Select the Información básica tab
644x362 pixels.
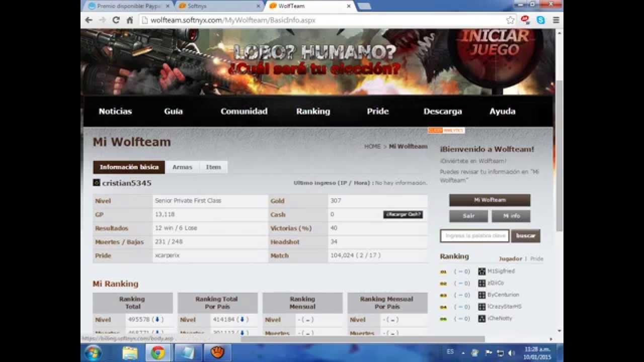(129, 167)
